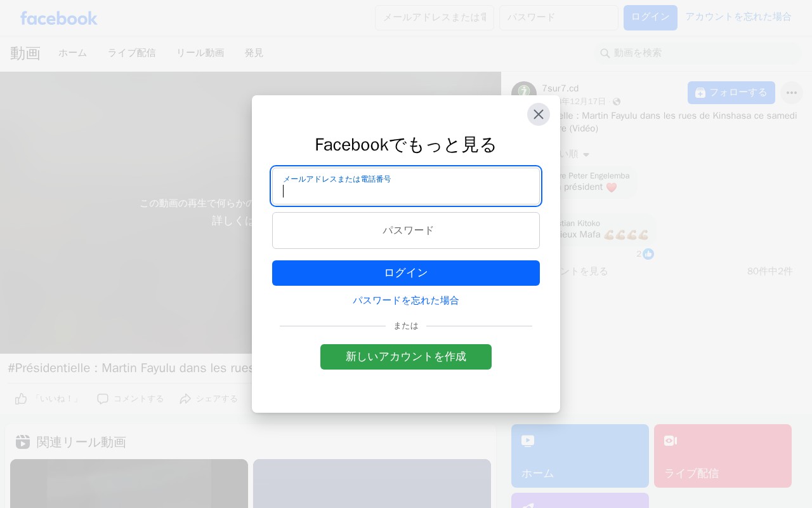Open the リール動画 tab
The image size is (812, 508).
pyautogui.click(x=200, y=53)
